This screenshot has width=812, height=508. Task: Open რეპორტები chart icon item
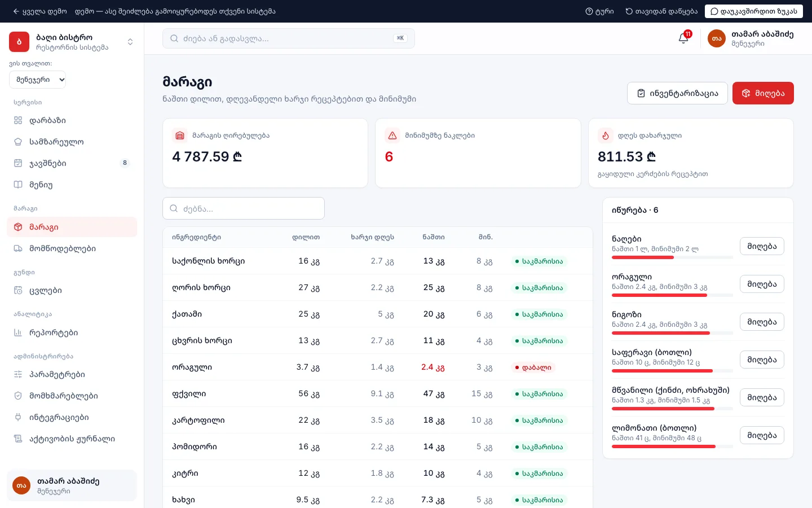tap(72, 332)
